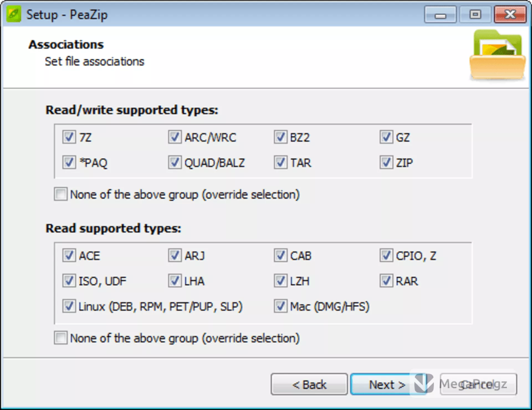Uncheck the 7Z file association

coord(69,137)
